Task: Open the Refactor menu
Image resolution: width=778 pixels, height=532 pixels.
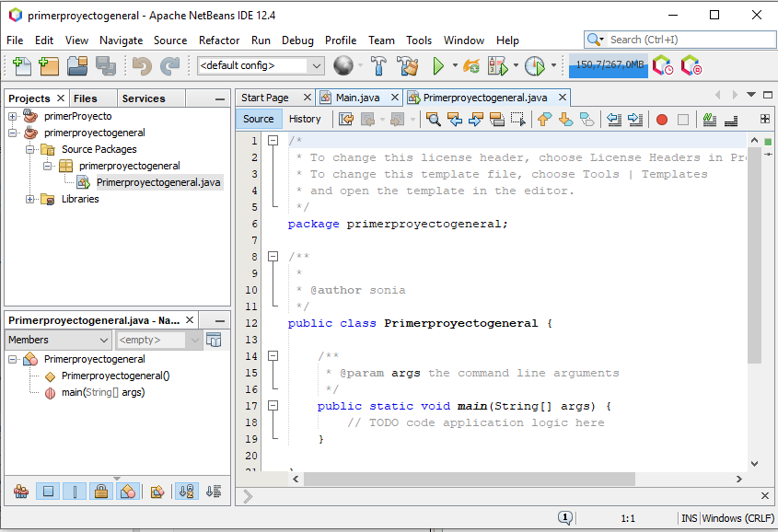Action: pos(219,40)
